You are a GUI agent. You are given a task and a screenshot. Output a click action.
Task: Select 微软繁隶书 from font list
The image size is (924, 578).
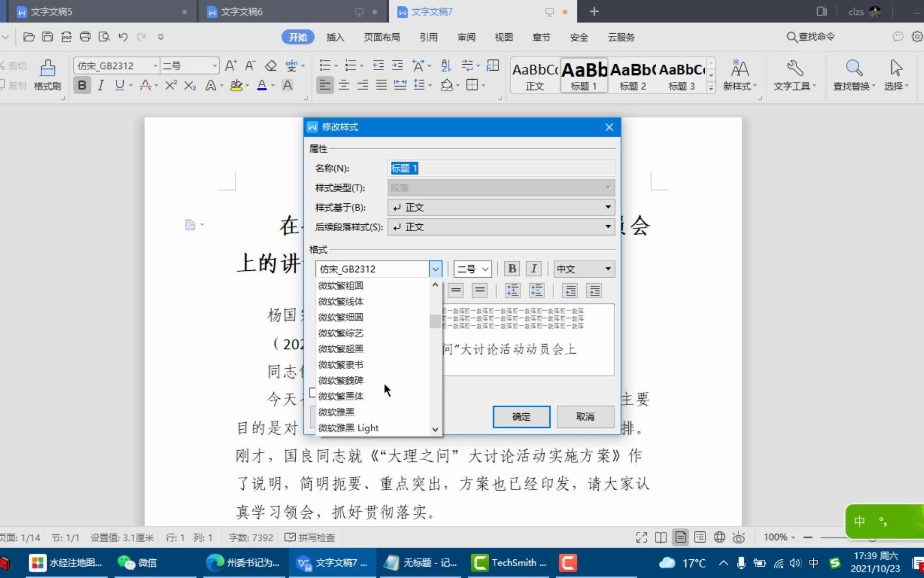(373, 364)
